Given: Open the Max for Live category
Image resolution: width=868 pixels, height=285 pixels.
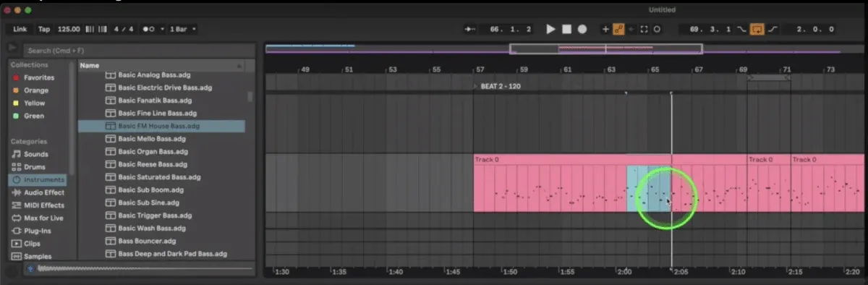Looking at the screenshot, I should (x=38, y=218).
